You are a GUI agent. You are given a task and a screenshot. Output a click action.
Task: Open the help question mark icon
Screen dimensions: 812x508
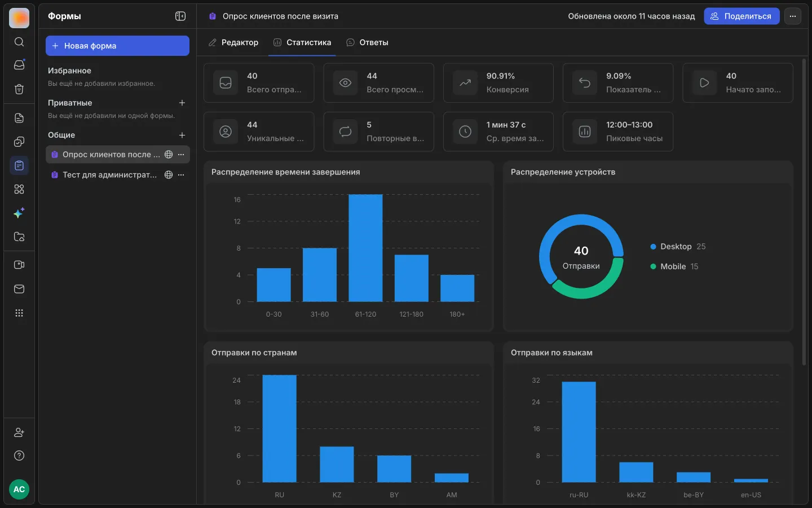pyautogui.click(x=19, y=456)
